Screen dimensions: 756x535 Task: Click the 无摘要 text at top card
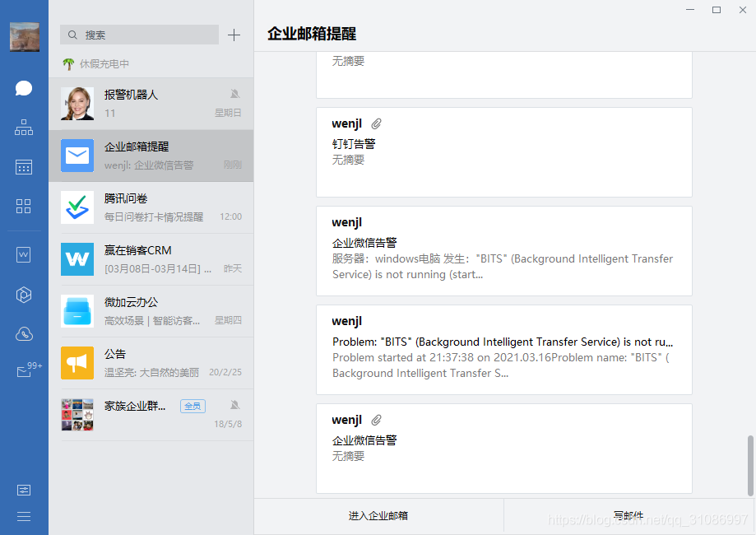348,61
